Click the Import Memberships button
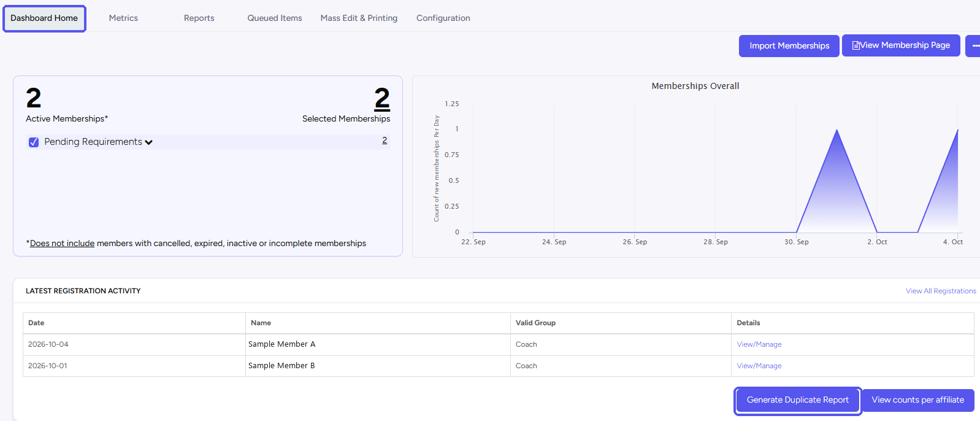Image resolution: width=980 pixels, height=421 pixels. pyautogui.click(x=789, y=46)
